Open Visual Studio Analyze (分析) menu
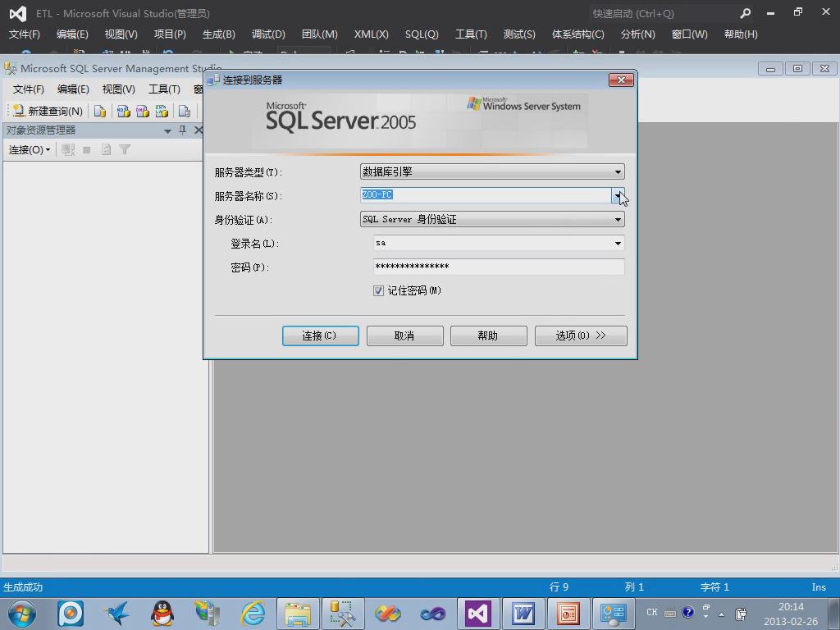Screen dimensions: 840x630 click(637, 34)
